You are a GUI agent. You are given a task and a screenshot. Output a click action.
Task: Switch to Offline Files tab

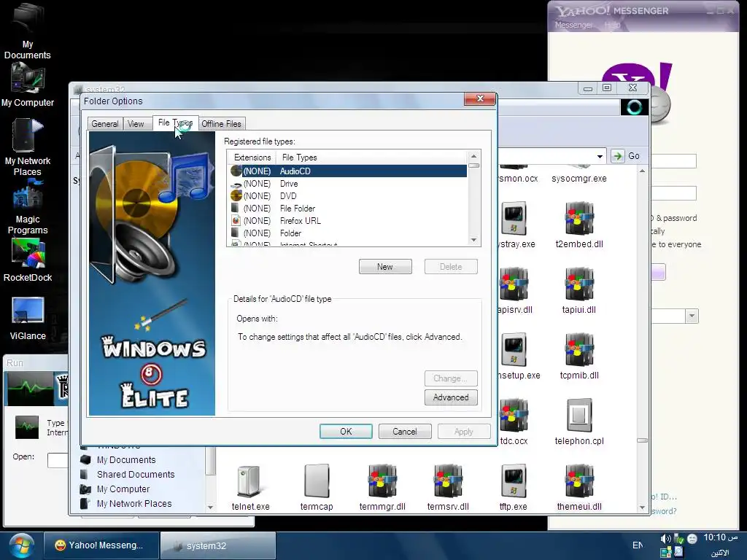221,124
